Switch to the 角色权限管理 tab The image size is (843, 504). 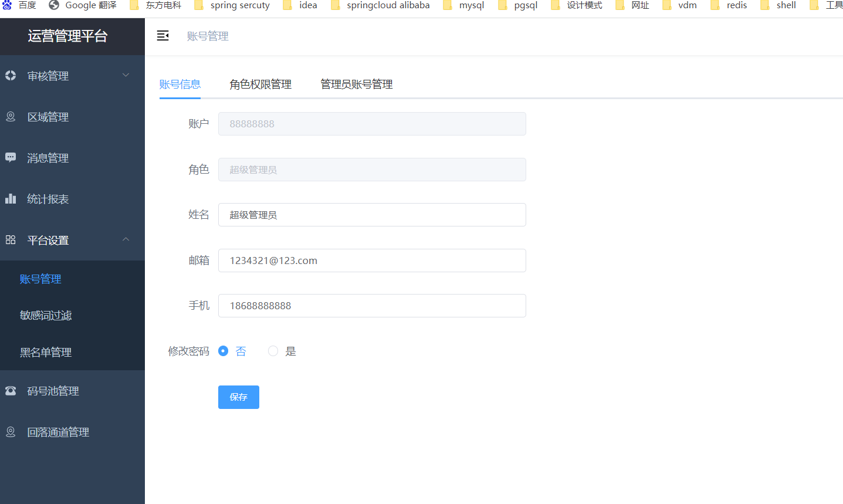[260, 84]
